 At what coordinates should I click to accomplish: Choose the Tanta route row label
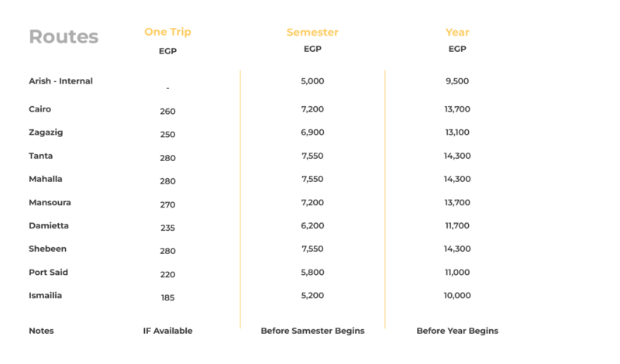coord(40,156)
